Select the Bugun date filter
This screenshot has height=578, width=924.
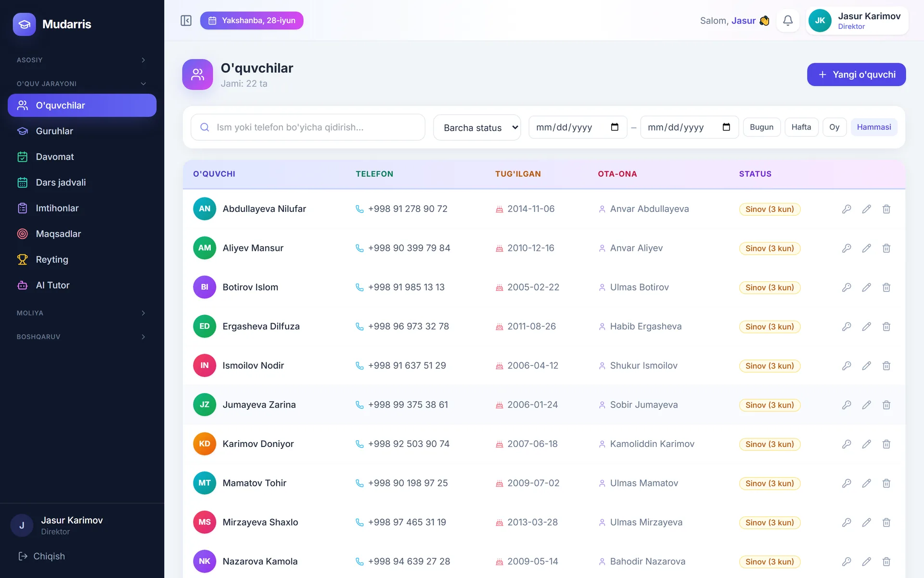[761, 127]
